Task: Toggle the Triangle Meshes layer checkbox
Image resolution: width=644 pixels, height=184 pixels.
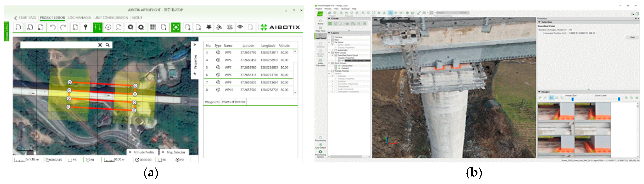Action: 333,71
